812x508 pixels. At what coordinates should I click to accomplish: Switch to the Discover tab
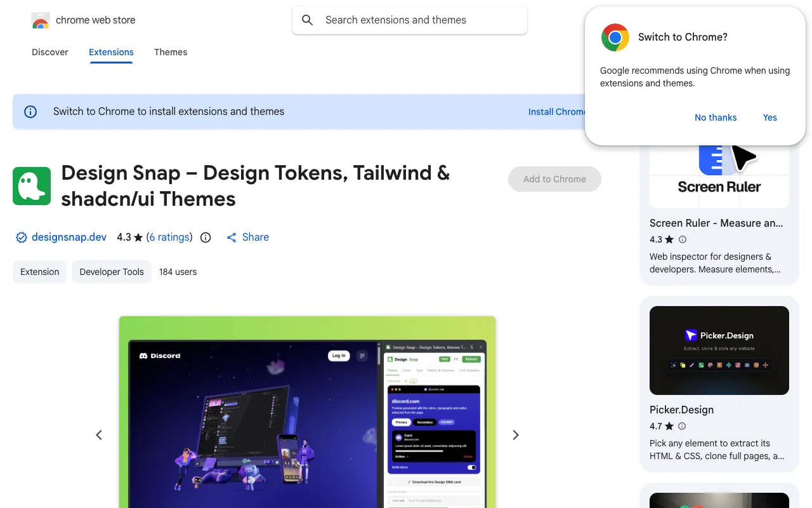coord(50,52)
